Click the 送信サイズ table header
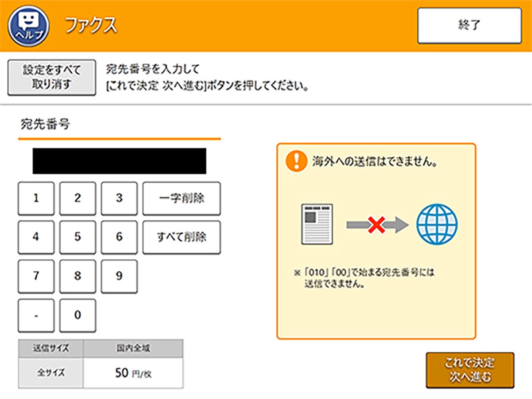 pyautogui.click(x=51, y=348)
